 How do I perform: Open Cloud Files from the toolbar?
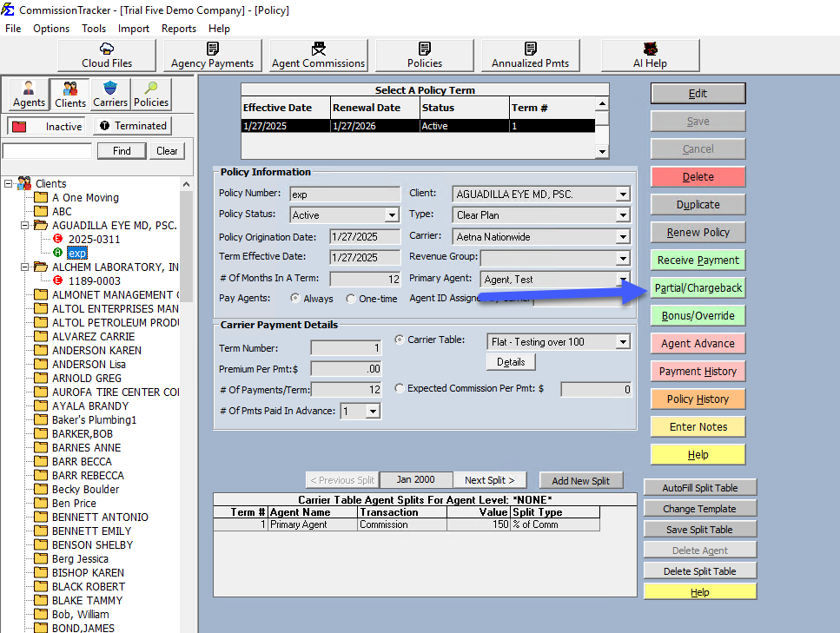coord(106,55)
